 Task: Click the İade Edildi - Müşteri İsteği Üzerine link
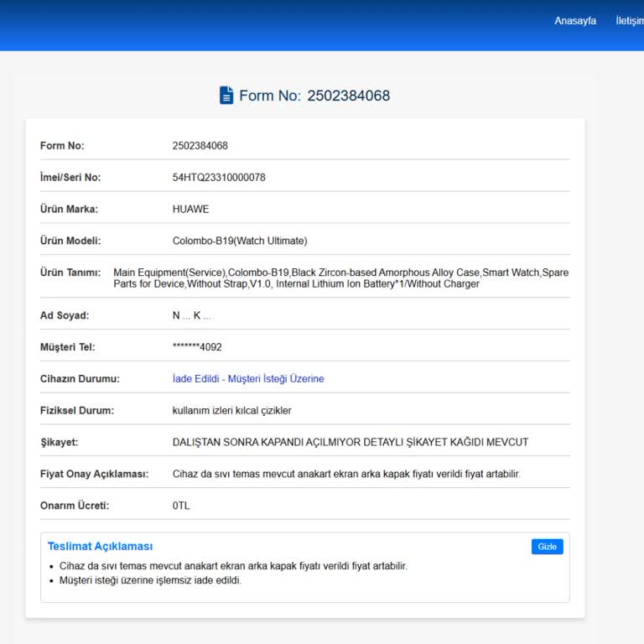tap(248, 379)
